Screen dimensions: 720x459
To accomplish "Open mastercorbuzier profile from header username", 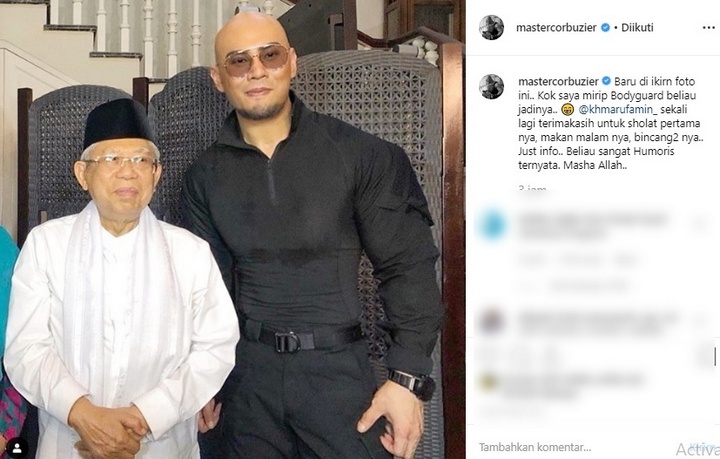I will pos(556,28).
